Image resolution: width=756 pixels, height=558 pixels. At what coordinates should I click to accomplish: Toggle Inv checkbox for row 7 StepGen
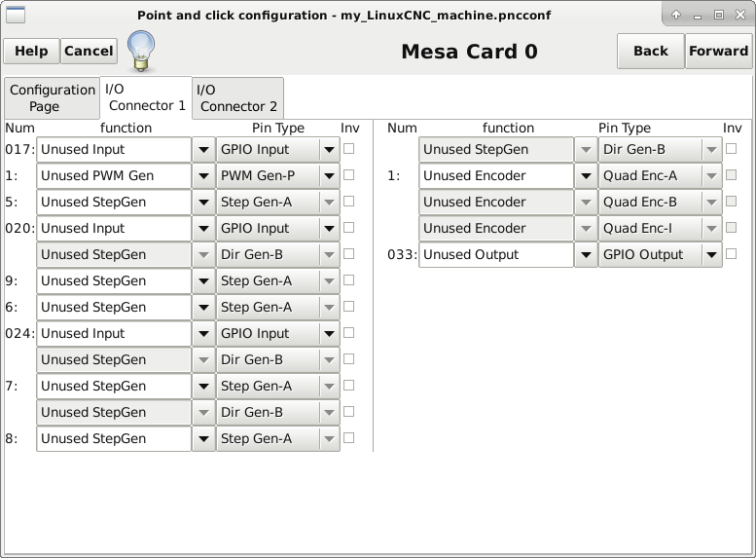(348, 386)
